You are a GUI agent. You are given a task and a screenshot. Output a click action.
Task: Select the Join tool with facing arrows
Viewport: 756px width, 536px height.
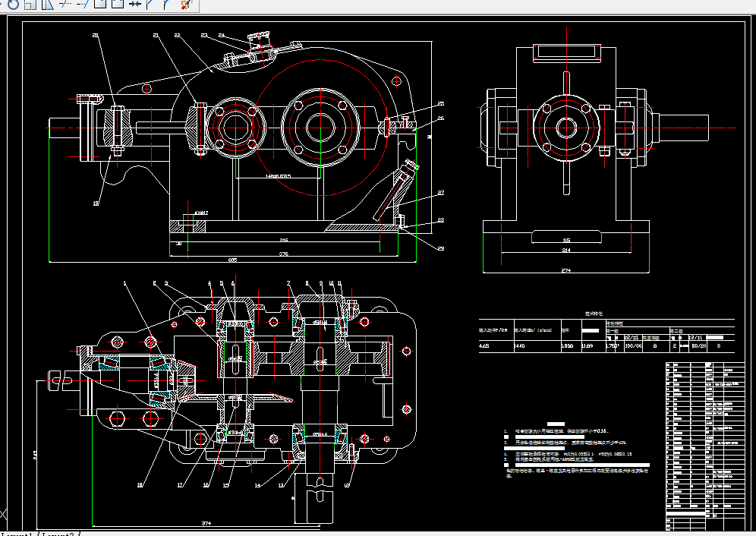pyautogui.click(x=135, y=4)
